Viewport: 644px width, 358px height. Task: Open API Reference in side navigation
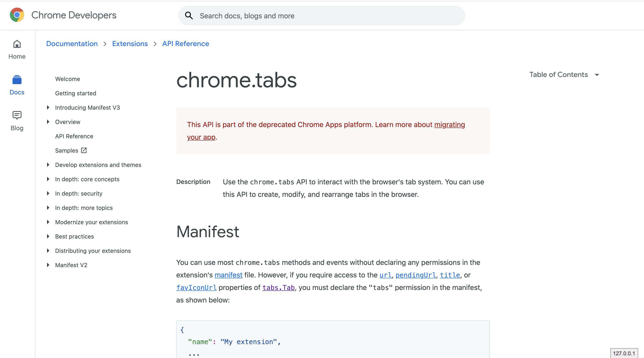74,136
